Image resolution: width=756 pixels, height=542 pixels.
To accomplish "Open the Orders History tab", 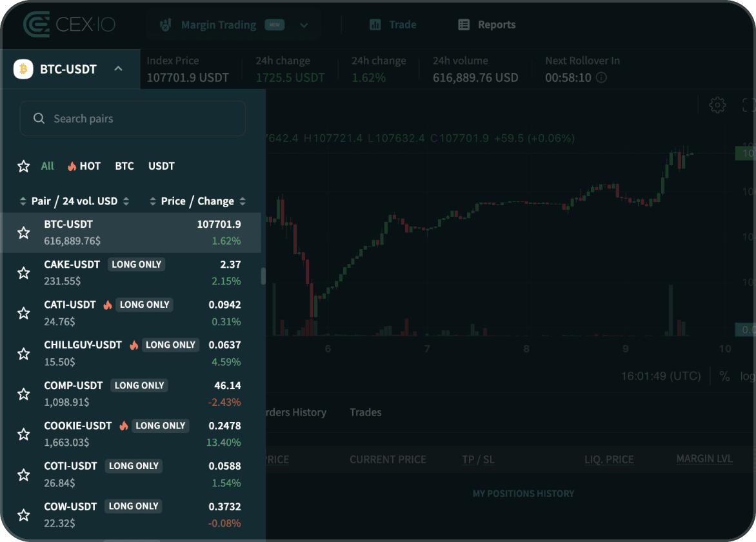I will [x=296, y=412].
